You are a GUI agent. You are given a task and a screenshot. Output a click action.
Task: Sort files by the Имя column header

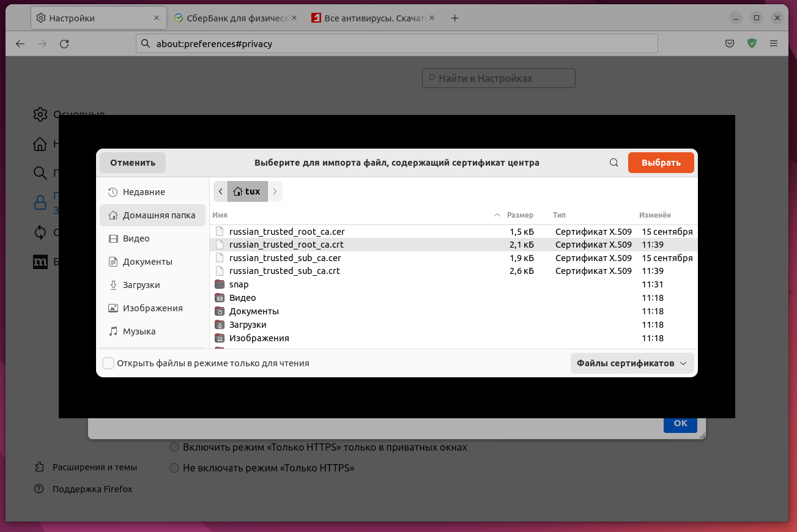pos(357,215)
